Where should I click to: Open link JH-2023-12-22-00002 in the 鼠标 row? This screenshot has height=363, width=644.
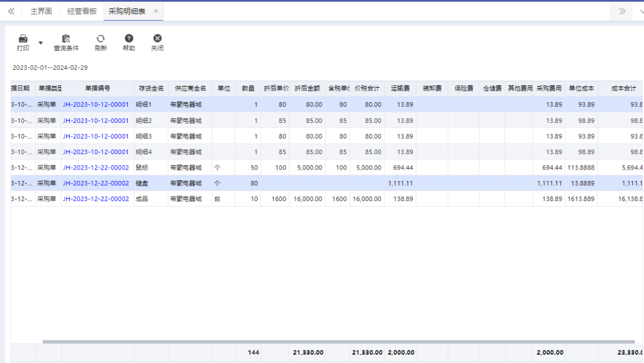(95, 168)
